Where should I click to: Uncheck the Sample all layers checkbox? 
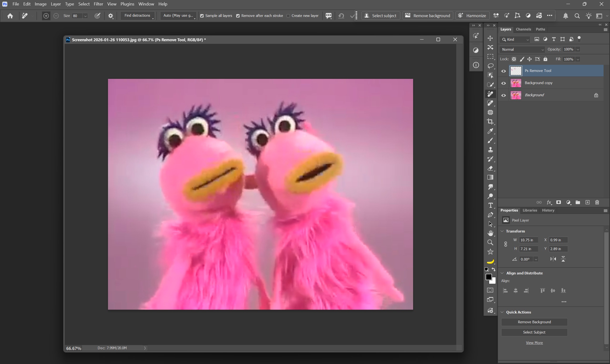(x=202, y=16)
